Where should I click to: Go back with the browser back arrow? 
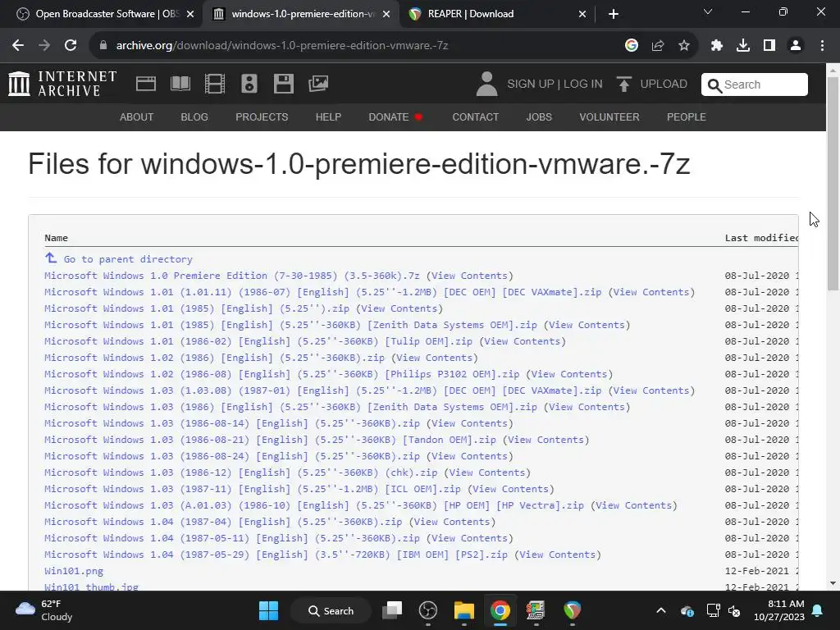pyautogui.click(x=18, y=46)
